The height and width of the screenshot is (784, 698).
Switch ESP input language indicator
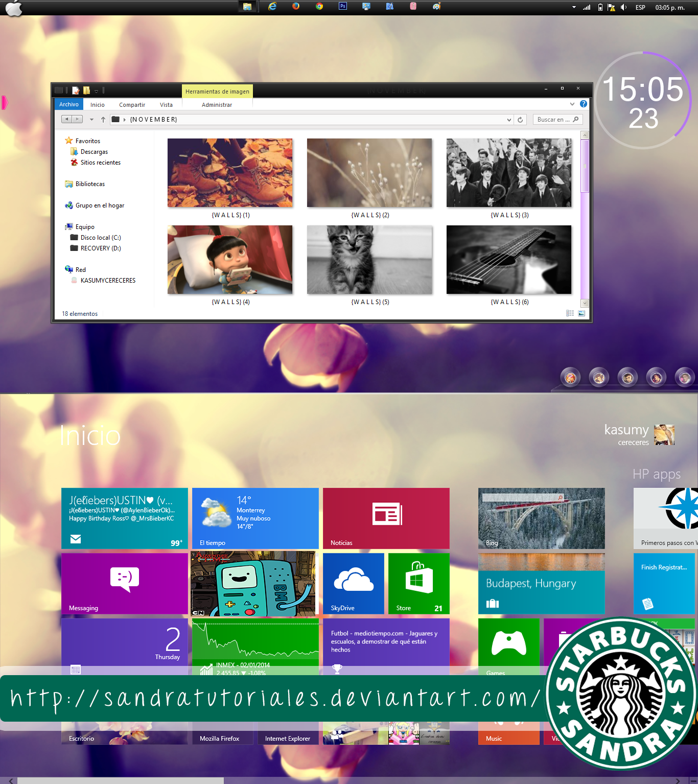coord(640,7)
